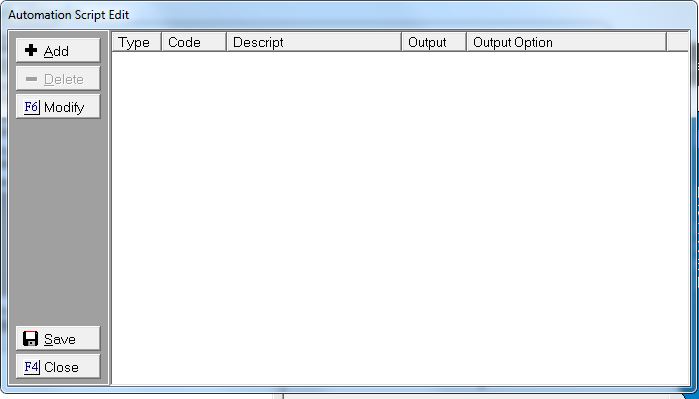Click the Output column header

pyautogui.click(x=434, y=42)
